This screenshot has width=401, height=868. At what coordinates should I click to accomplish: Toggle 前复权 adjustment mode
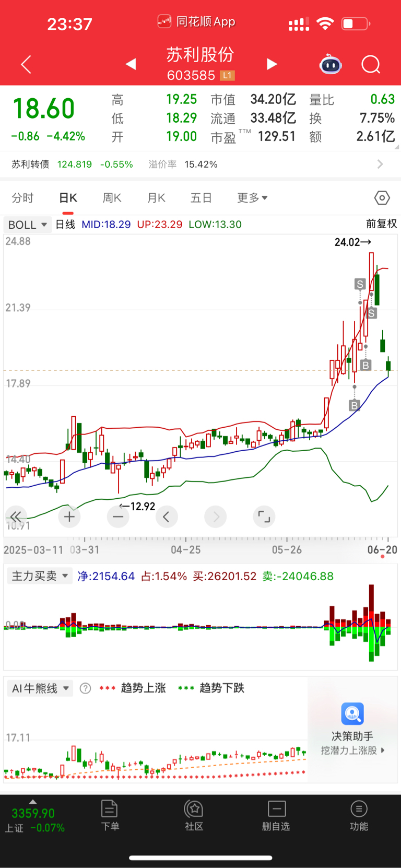[x=381, y=224]
